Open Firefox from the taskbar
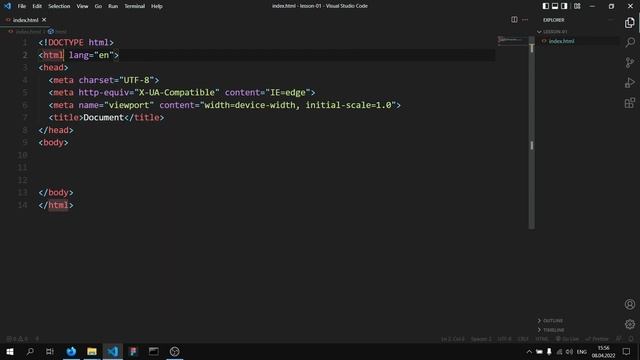Screen dimensions: 640x360 [x=71, y=351]
